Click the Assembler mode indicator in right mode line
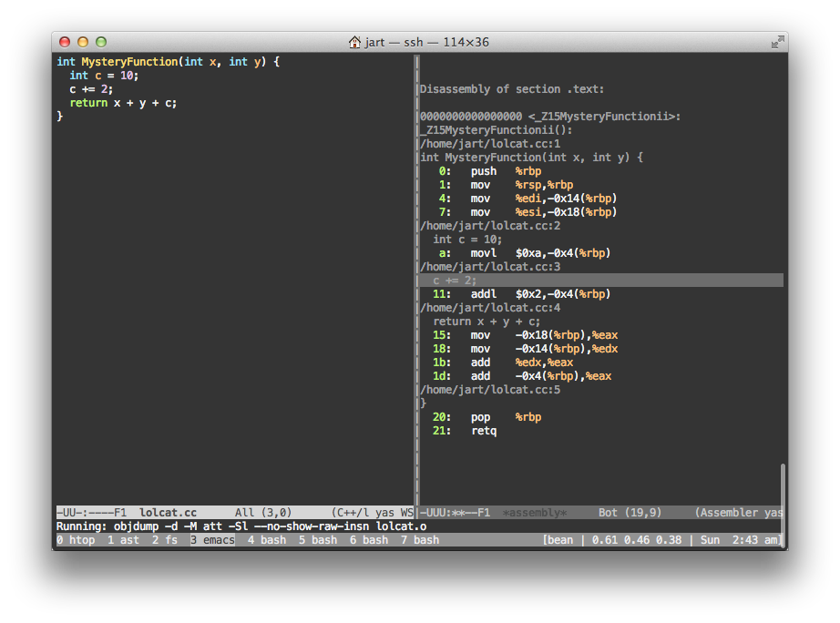The width and height of the screenshot is (840, 623). (729, 513)
